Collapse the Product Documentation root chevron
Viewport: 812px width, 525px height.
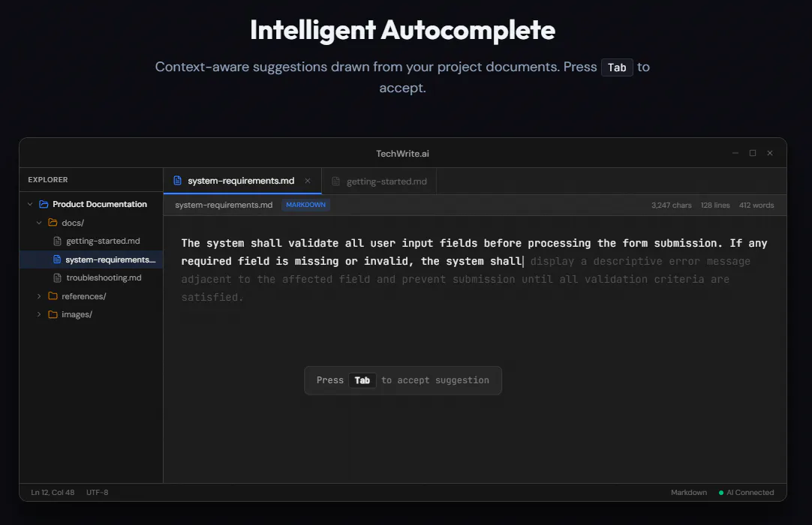pyautogui.click(x=30, y=205)
